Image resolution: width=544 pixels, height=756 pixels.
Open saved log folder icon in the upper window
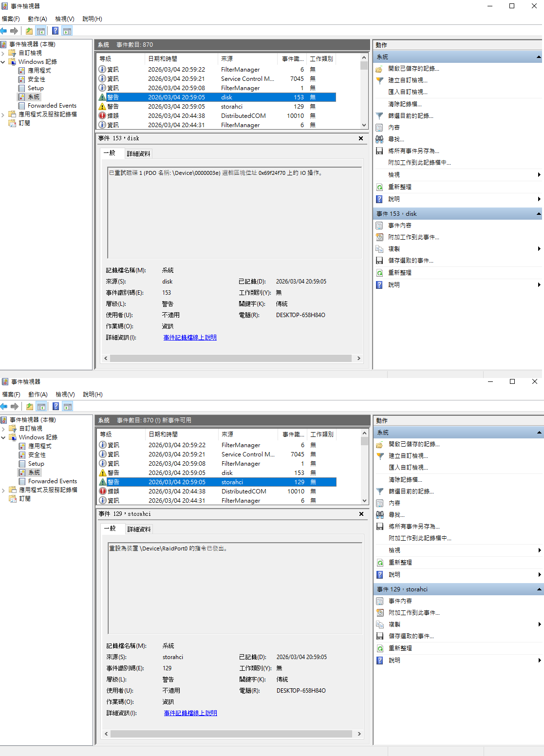click(x=379, y=69)
